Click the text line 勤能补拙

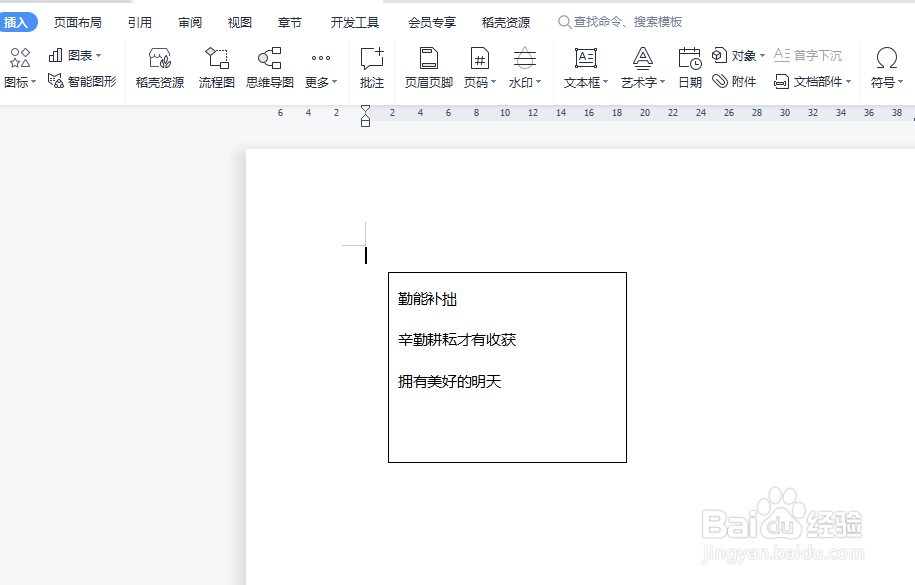coord(427,300)
